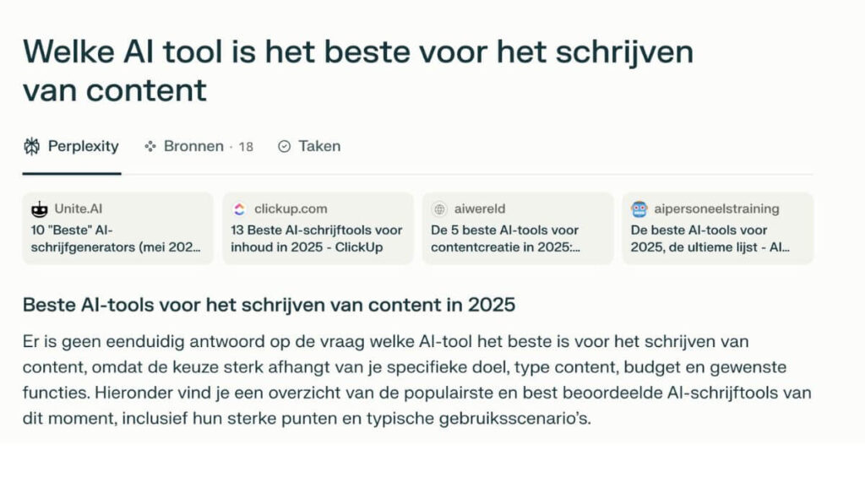This screenshot has width=865, height=504.
Task: Click the ClickUp logo favicon
Action: click(239, 209)
